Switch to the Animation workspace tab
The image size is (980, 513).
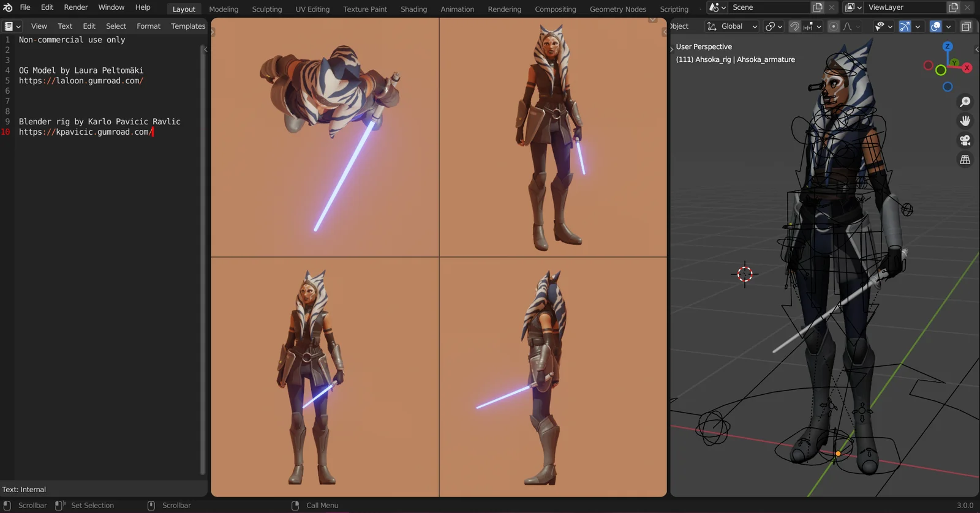pos(458,9)
